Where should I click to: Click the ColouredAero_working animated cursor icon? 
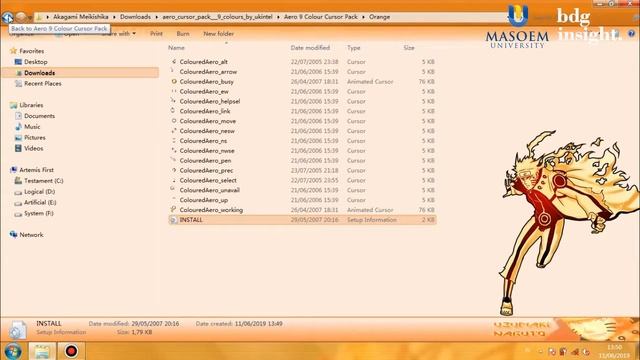click(x=173, y=210)
